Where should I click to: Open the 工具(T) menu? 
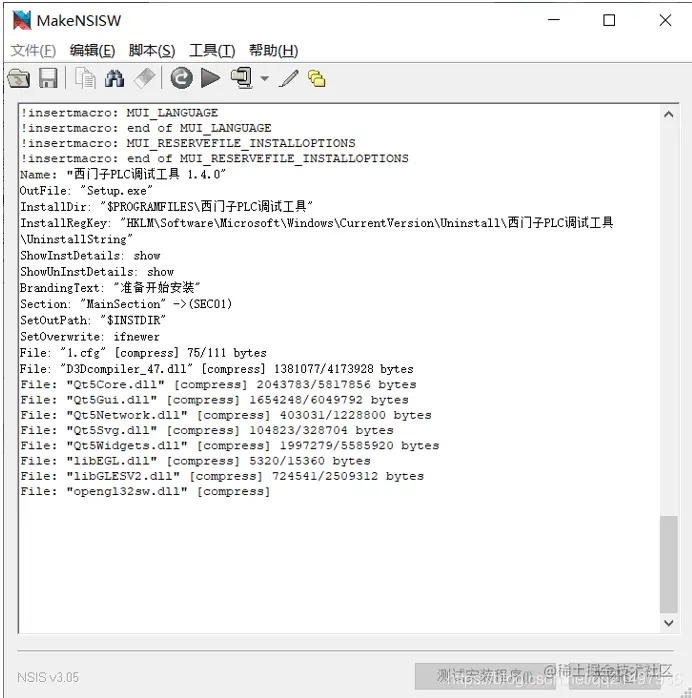pyautogui.click(x=212, y=50)
